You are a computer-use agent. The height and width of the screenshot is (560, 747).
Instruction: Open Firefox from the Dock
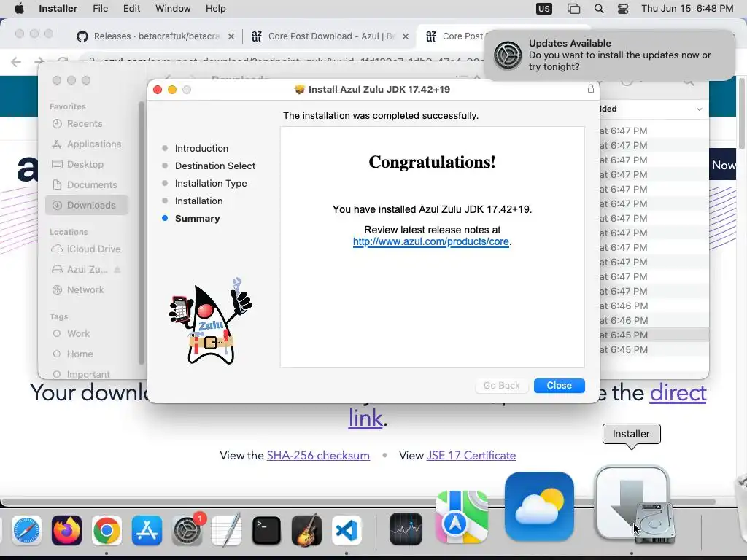click(66, 531)
